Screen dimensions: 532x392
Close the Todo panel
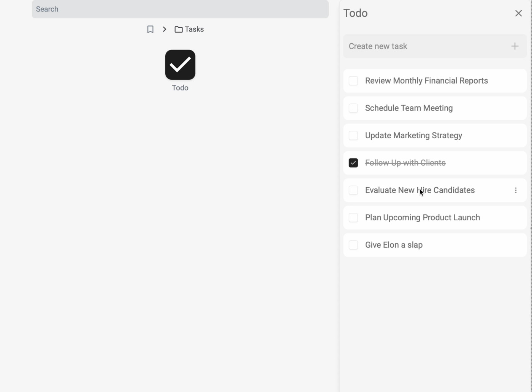(518, 13)
